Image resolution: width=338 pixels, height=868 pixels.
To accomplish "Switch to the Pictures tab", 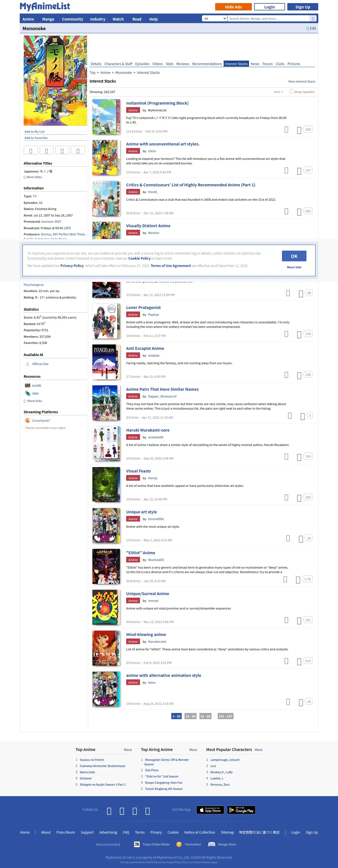I will pos(294,64).
